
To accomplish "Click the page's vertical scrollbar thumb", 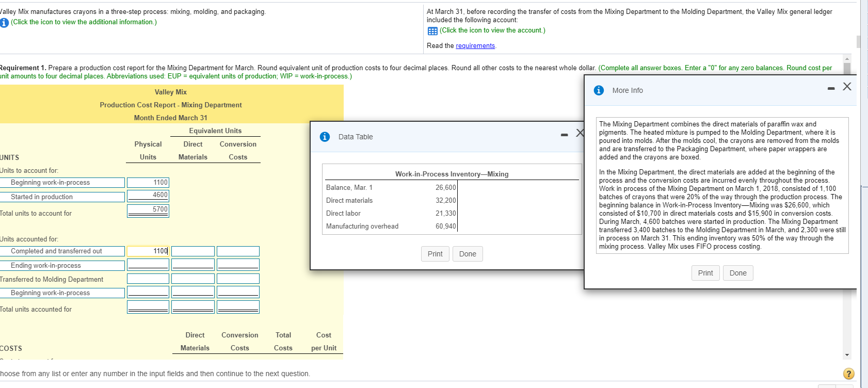I will pos(859,41).
